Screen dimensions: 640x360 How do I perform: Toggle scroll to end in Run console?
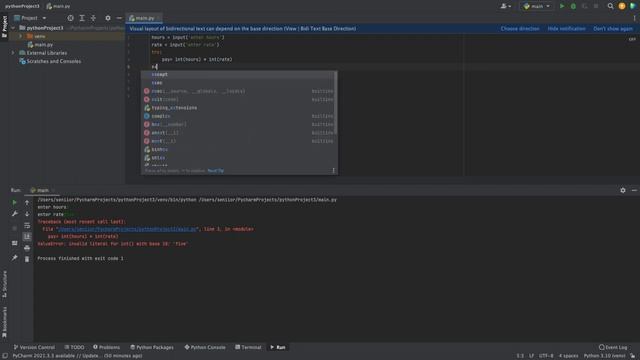coord(27,237)
